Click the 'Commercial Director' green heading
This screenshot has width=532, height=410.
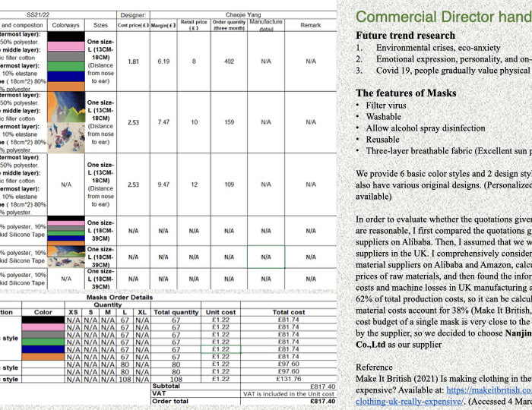pyautogui.click(x=444, y=17)
